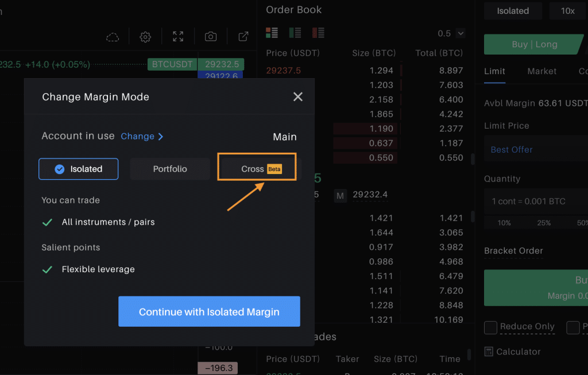Click Continue with Isolated Margin button
Image resolution: width=588 pixels, height=375 pixels.
[209, 311]
